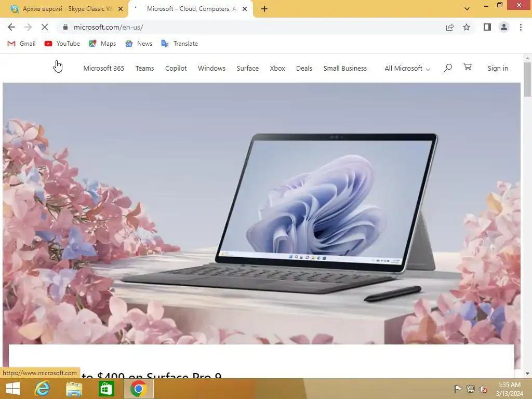Viewport: 532px width, 399px height.
Task: Stop loading the page
Action: tap(45, 27)
